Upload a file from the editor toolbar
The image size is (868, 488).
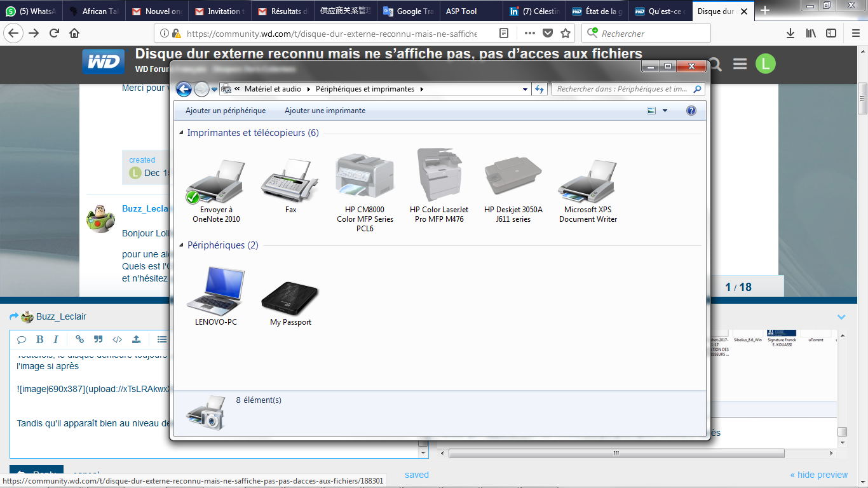(x=136, y=339)
